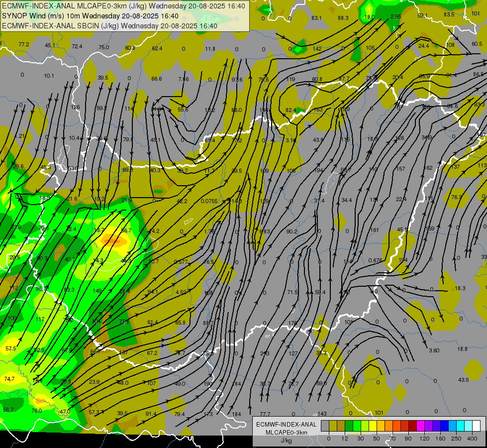
Task: Click the map value '74.7'
Action: click(x=9, y=379)
